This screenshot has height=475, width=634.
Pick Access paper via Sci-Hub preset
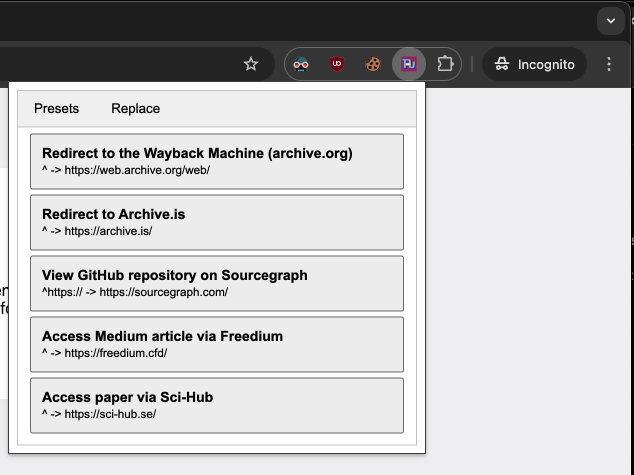217,405
